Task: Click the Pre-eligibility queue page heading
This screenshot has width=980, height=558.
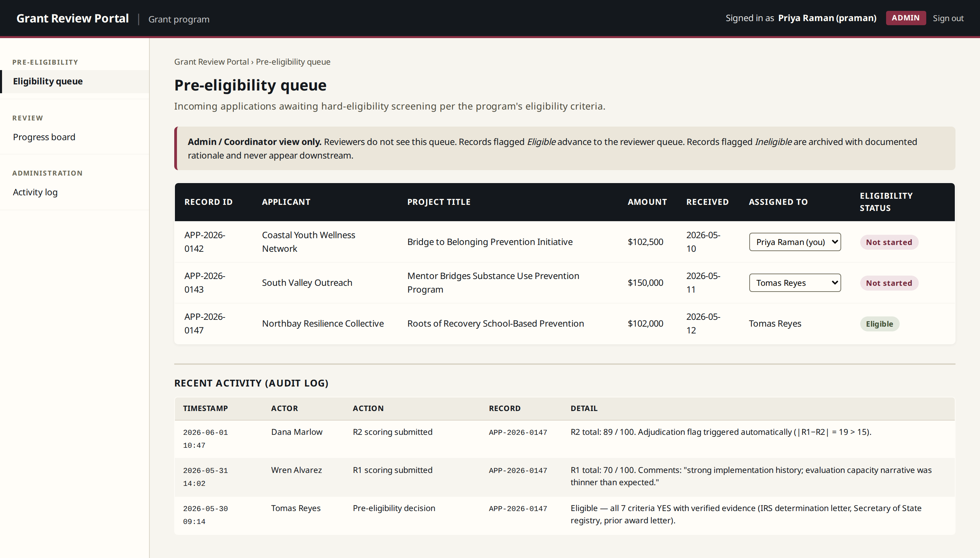Action: [250, 85]
